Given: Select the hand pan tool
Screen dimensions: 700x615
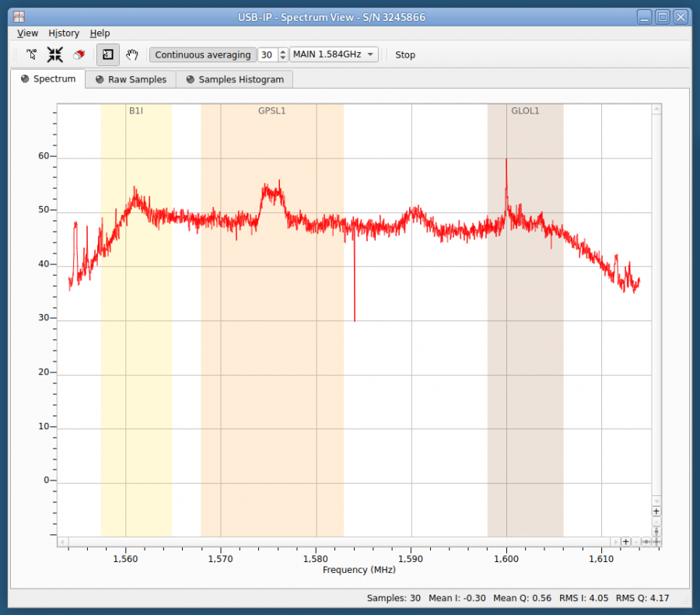Looking at the screenshot, I should click(131, 54).
